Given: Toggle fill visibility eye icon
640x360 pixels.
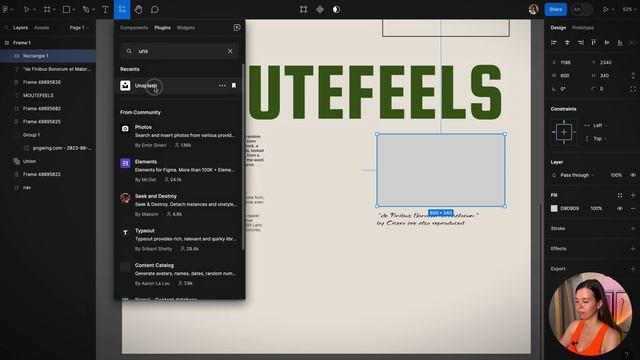Looking at the screenshot, I should pyautogui.click(x=620, y=208).
